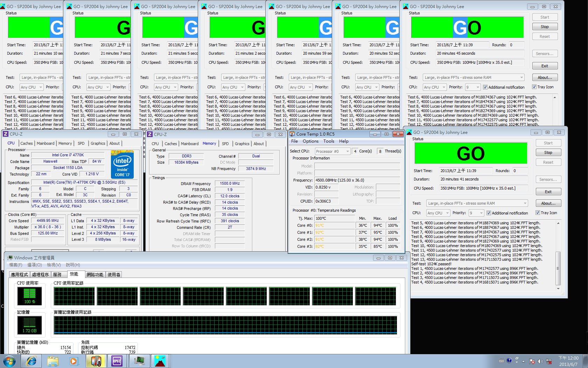Click title icon of top-right SP2004 window

click(x=406, y=7)
